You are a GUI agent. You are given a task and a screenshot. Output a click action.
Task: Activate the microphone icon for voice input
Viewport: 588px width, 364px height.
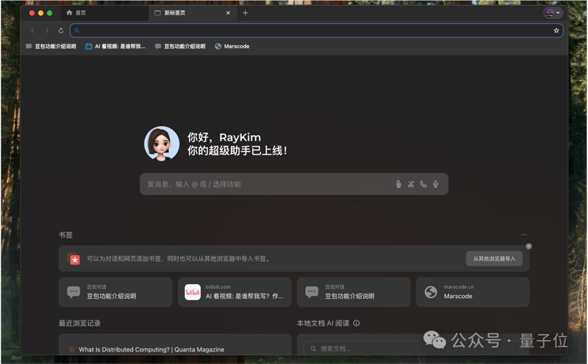(435, 184)
